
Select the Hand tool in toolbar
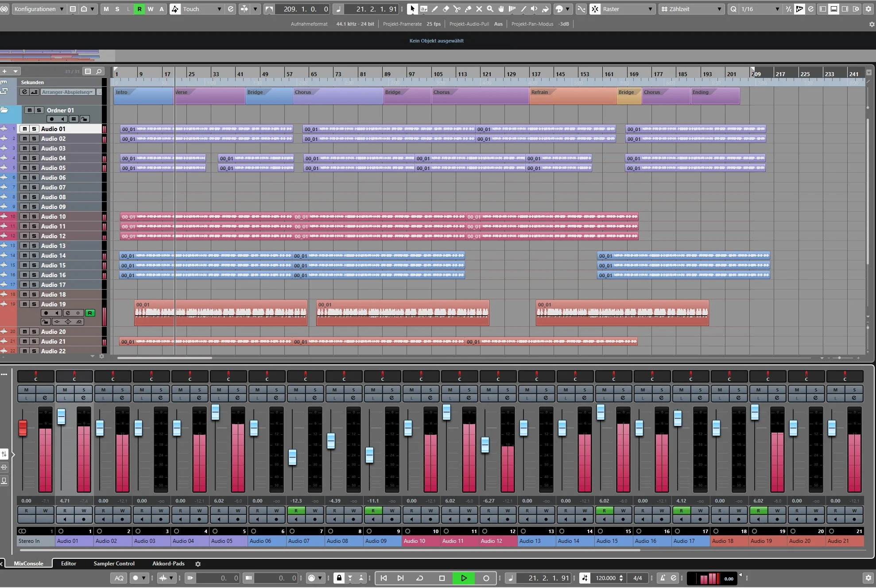pos(501,9)
